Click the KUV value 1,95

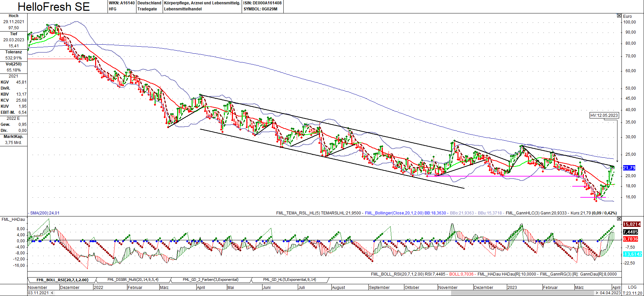point(23,106)
